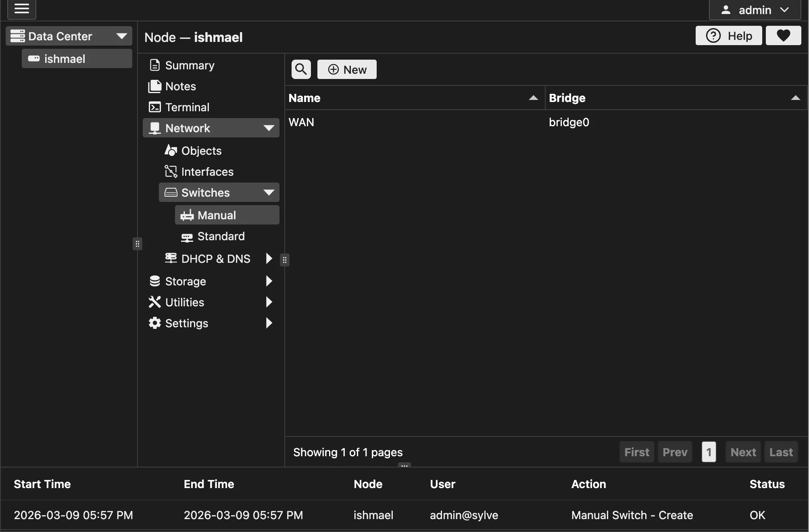Collapse the Data Center tree dropdown
The width and height of the screenshot is (809, 532).
click(x=121, y=36)
